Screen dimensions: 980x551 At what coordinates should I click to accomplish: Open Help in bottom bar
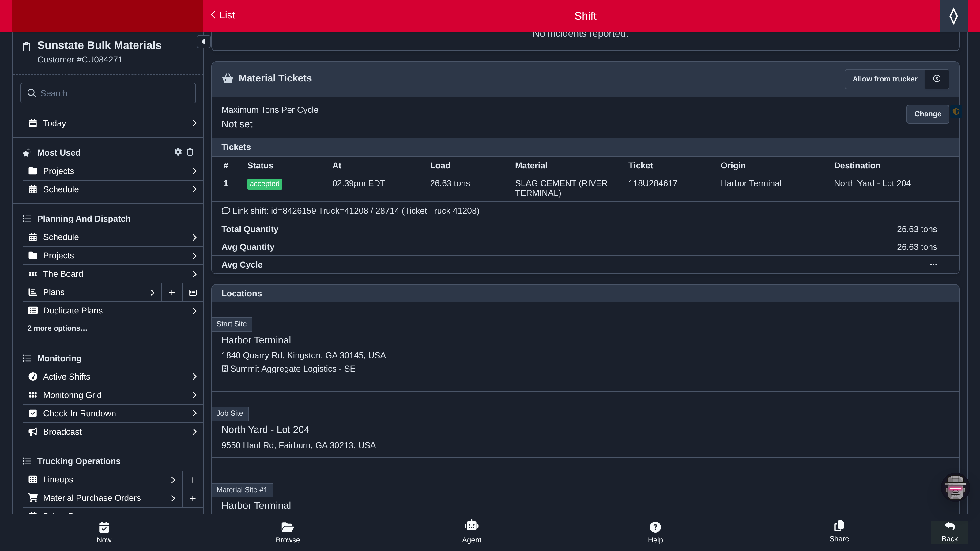(655, 532)
